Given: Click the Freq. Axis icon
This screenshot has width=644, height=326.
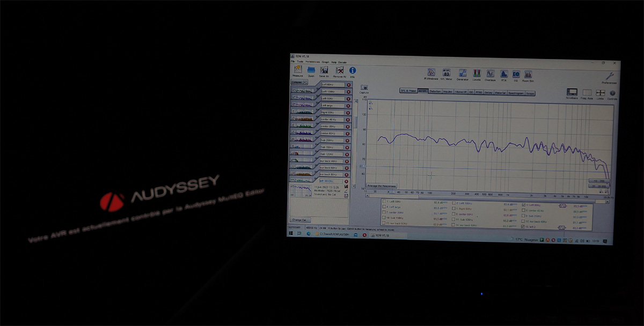Looking at the screenshot, I should (587, 92).
